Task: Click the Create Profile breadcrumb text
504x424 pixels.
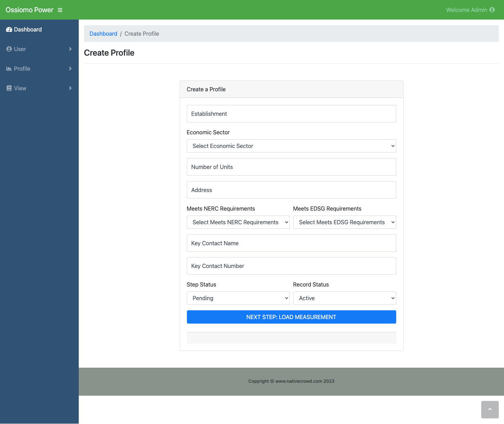Action: [x=142, y=34]
